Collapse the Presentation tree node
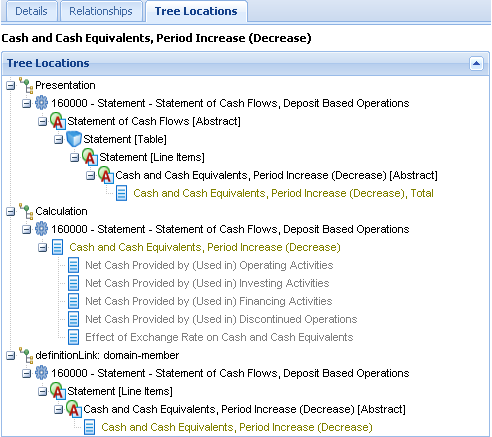 tap(11, 86)
